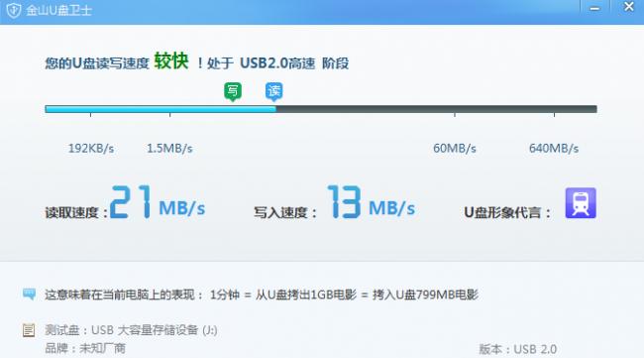
Task: Close the 金山U盘卫士 window
Action: click(x=628, y=7)
